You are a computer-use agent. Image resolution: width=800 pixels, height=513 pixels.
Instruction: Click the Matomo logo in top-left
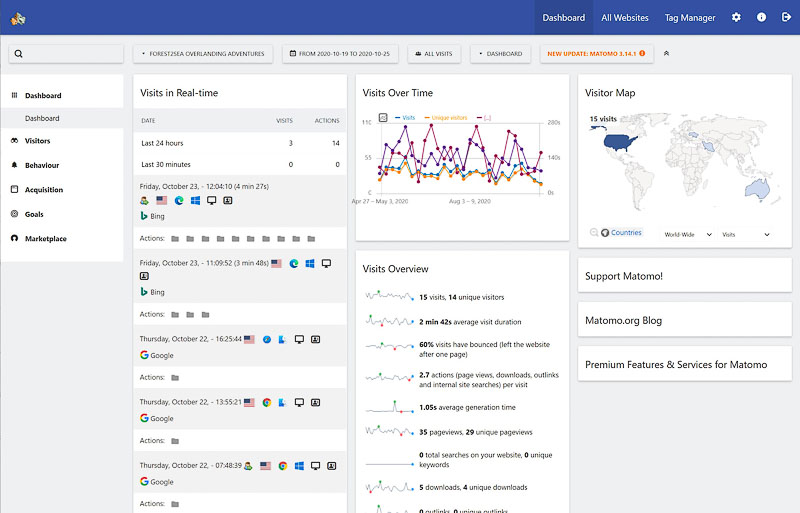pyautogui.click(x=18, y=17)
